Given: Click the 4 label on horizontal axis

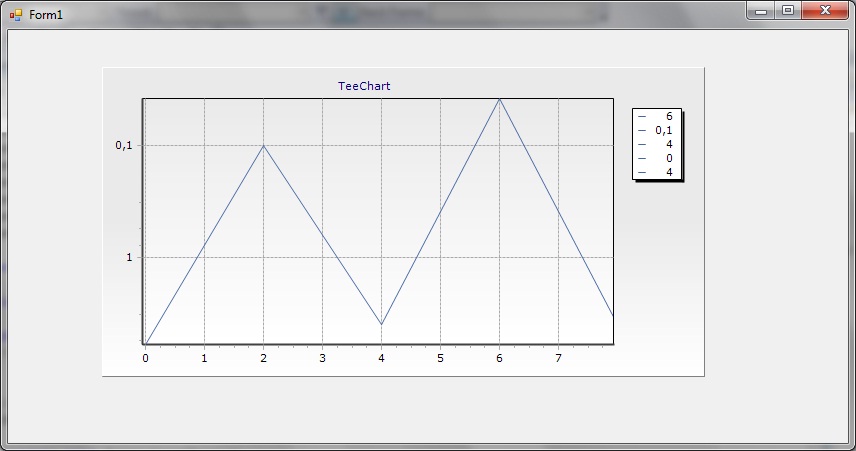Looking at the screenshot, I should (x=381, y=358).
